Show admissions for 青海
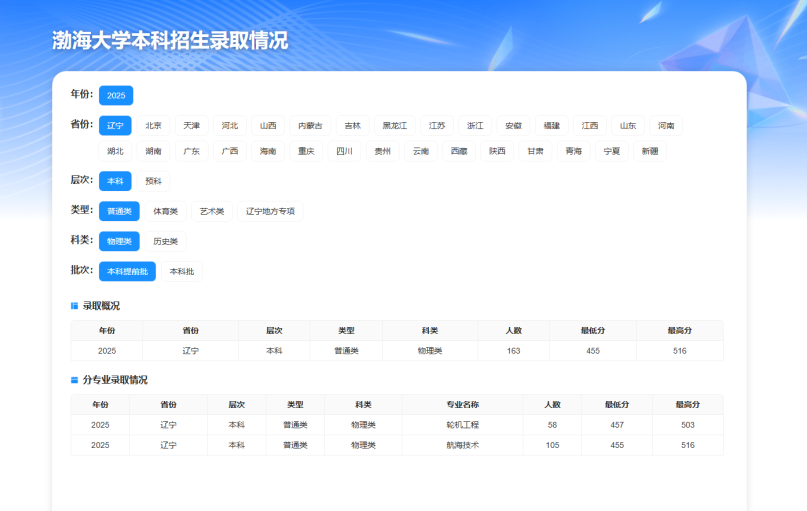This screenshot has height=511, width=807. click(x=573, y=151)
